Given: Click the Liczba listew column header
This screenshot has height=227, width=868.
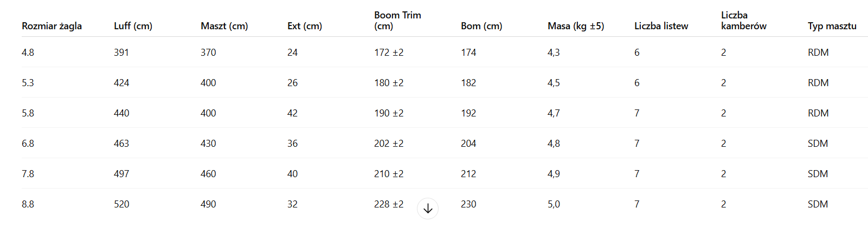Looking at the screenshot, I should coord(661,26).
